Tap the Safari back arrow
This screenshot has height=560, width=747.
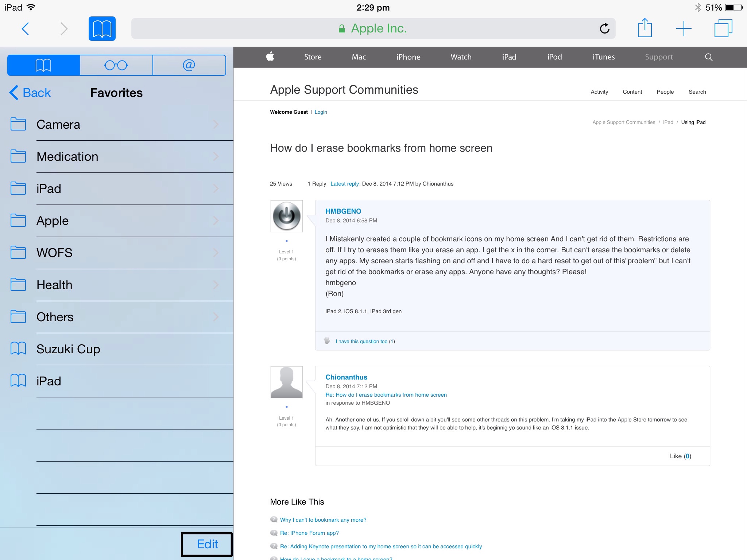25,29
